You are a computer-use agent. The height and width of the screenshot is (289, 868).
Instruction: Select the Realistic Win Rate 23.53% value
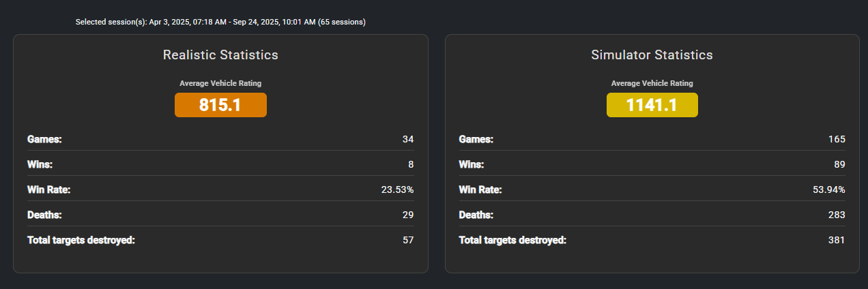click(397, 189)
